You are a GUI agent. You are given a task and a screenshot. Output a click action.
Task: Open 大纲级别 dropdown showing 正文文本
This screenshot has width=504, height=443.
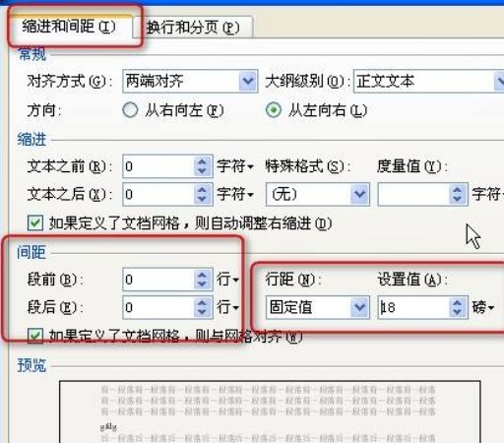point(428,81)
